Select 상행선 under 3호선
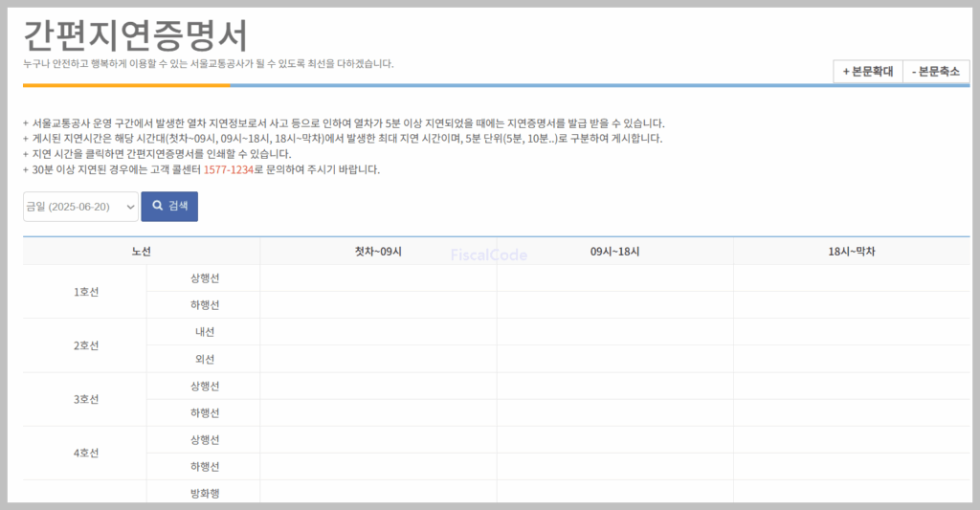The width and height of the screenshot is (980, 510). click(x=204, y=386)
